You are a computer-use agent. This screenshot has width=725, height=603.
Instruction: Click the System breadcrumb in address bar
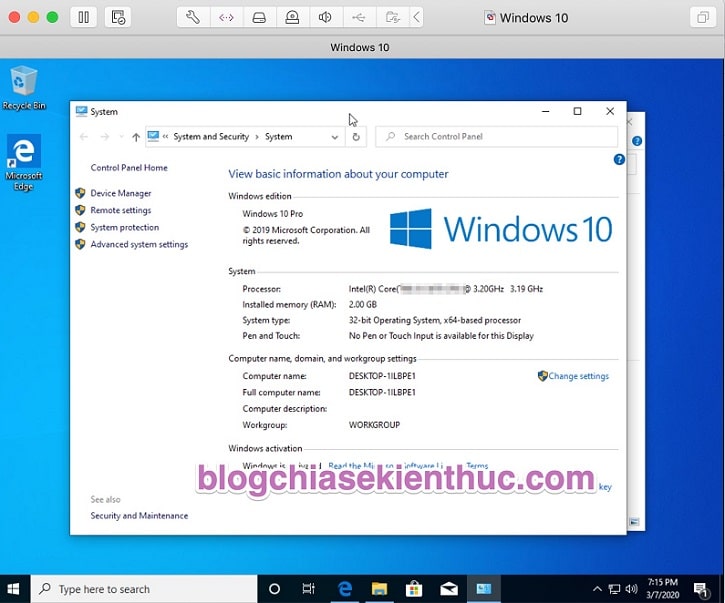point(278,137)
